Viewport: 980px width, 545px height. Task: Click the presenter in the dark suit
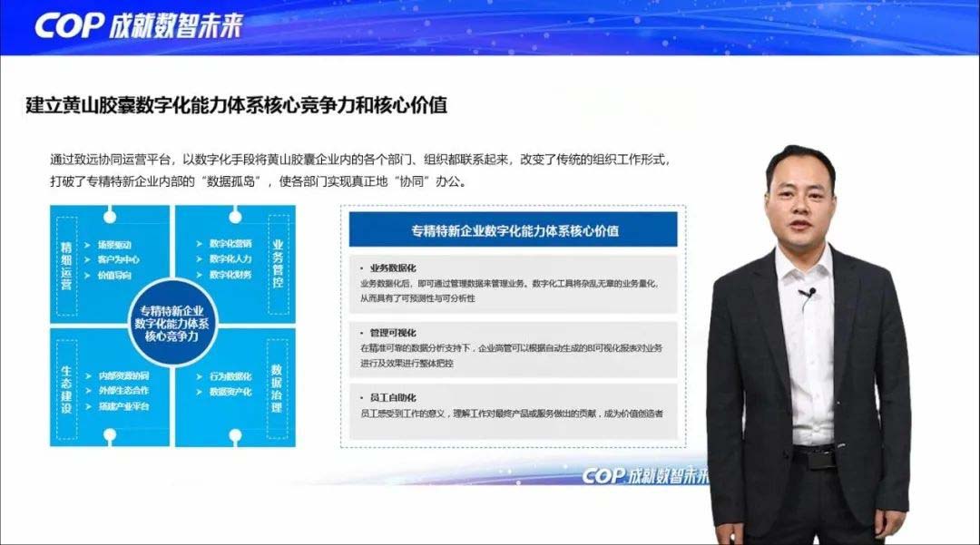(x=808, y=345)
